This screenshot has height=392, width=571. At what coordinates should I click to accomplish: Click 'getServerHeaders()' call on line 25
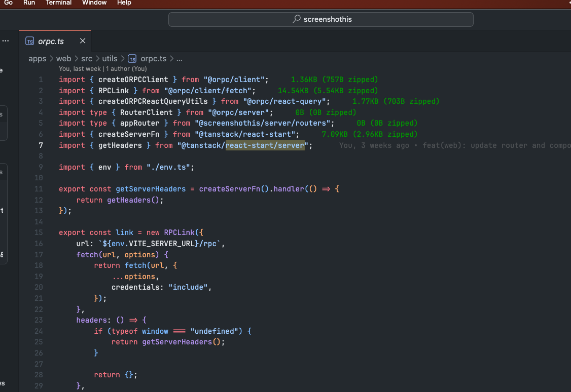(182, 342)
